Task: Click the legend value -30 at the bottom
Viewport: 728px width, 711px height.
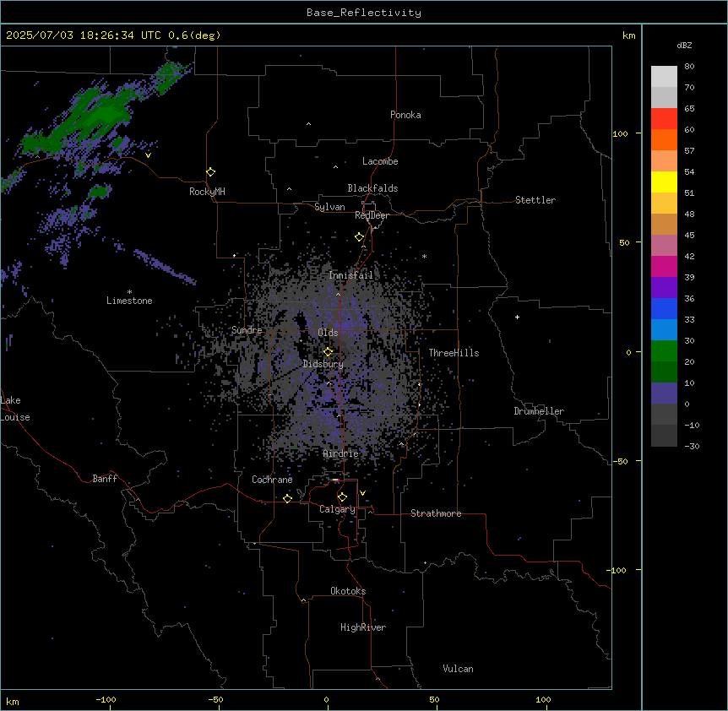Action: [x=692, y=446]
